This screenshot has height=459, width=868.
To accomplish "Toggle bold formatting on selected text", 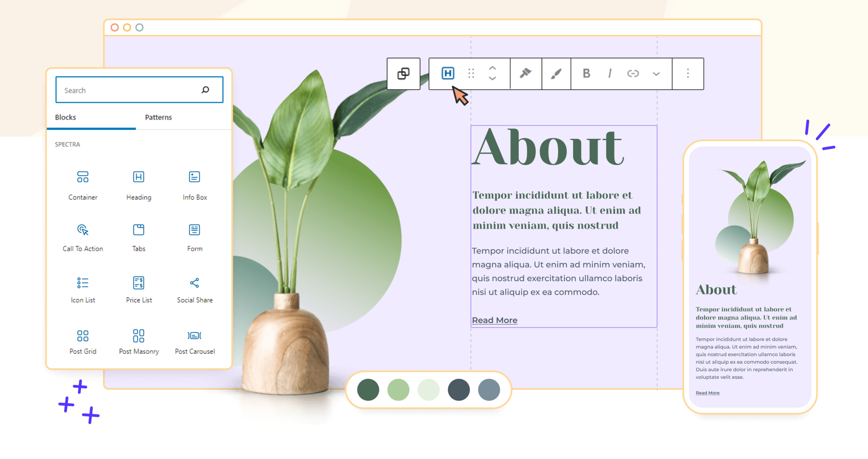I will [x=586, y=73].
